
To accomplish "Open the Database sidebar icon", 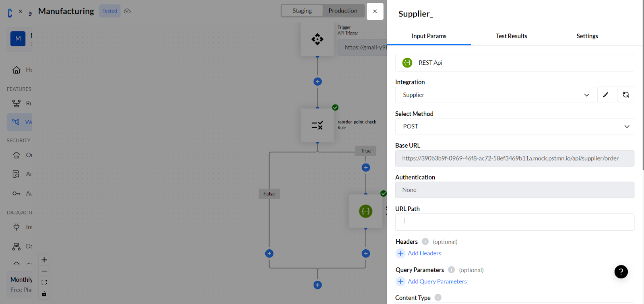I will [x=16, y=246].
